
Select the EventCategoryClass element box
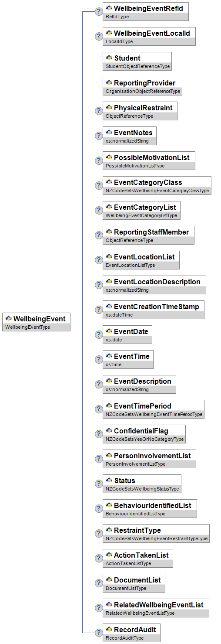point(157,185)
